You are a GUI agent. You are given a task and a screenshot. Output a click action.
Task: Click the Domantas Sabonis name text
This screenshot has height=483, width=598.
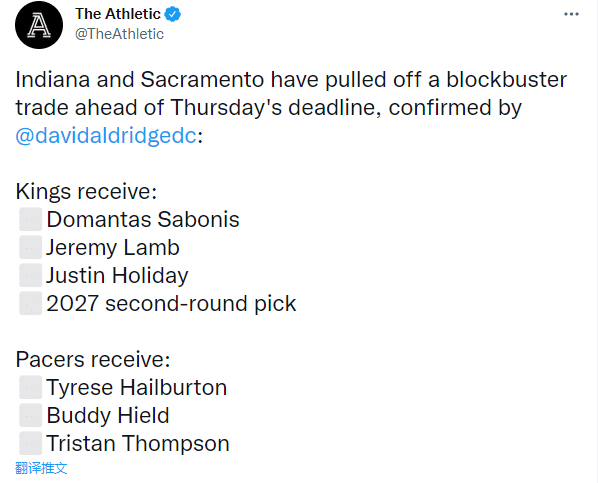click(143, 219)
